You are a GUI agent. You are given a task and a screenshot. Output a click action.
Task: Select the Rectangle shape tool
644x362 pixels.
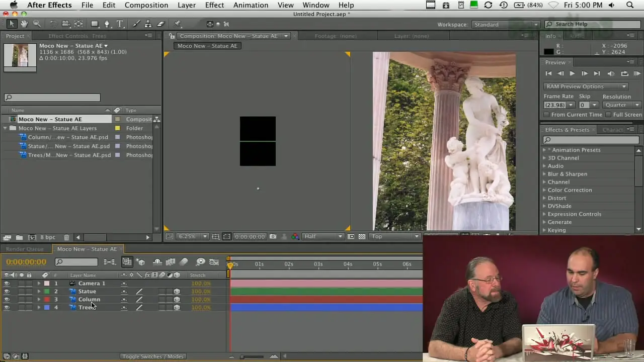94,24
